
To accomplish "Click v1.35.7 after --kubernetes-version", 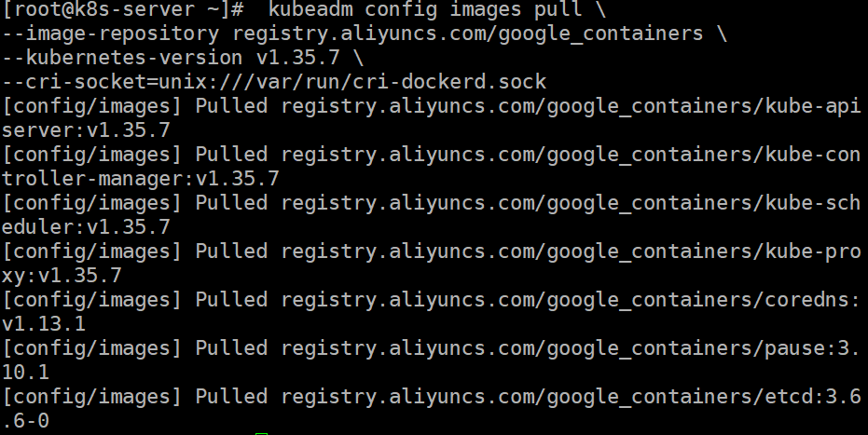I will pyautogui.click(x=297, y=58).
